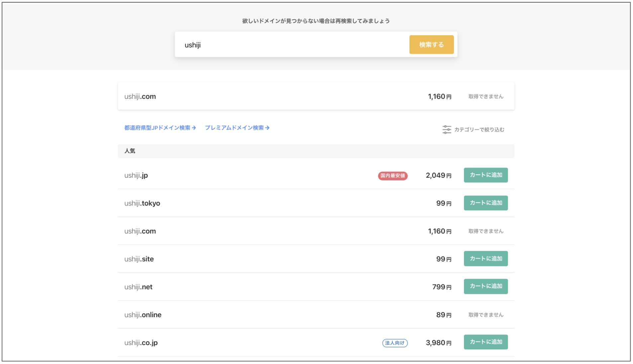Image resolution: width=633 pixels, height=364 pixels.
Task: Click the 2,049円 price for ushiji.jp
Action: pyautogui.click(x=438, y=175)
